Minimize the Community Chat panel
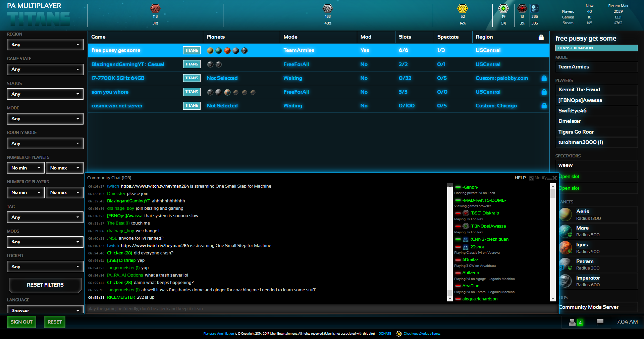This screenshot has width=644, height=339. (x=549, y=178)
